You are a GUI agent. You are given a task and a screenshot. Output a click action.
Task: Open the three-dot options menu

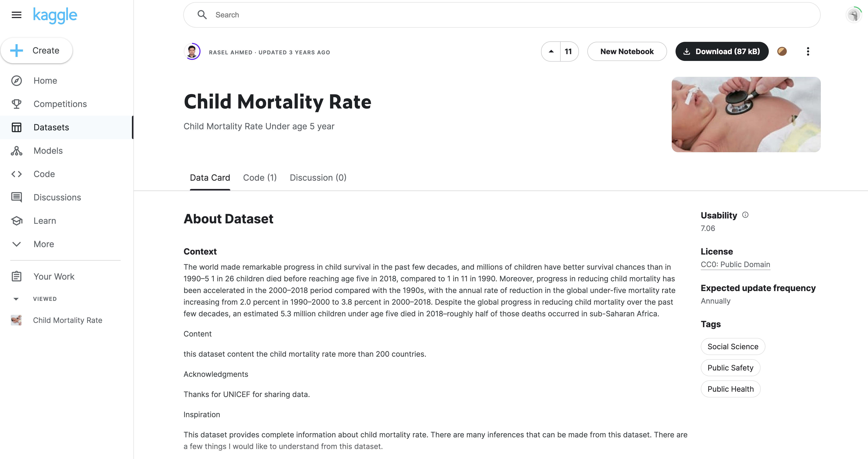pyautogui.click(x=808, y=52)
